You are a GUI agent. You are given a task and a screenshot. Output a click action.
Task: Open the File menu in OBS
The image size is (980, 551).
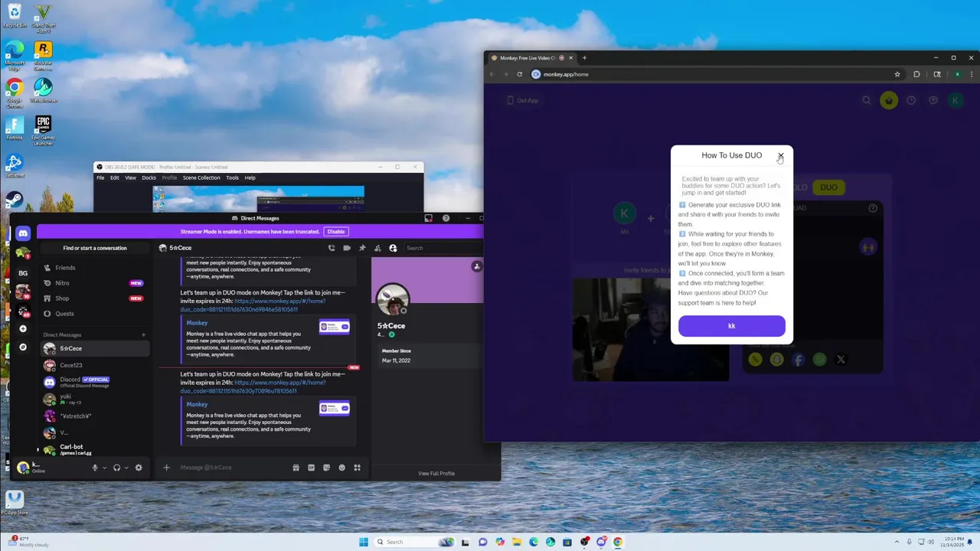click(100, 178)
